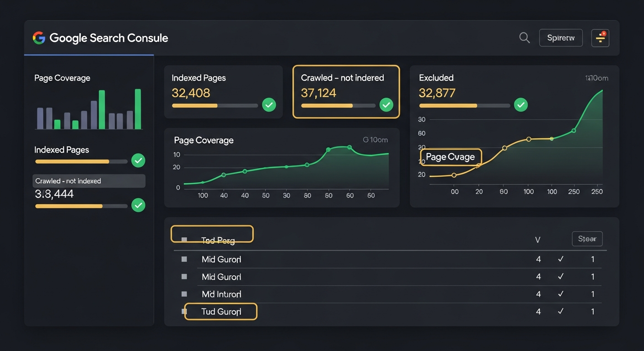Viewport: 644px width, 351px height.
Task: Tick the checkbox for the Tud Gurorl row
Action: (184, 311)
